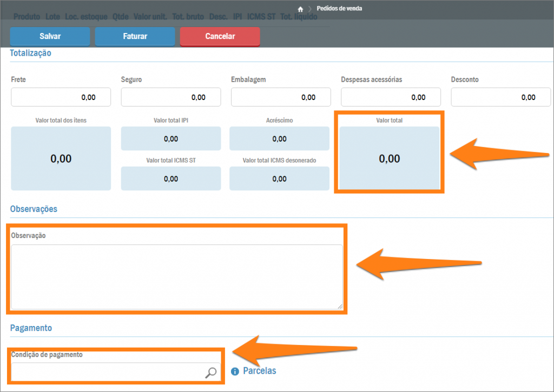Click the Desconto input field
This screenshot has height=392, width=554.
pos(500,97)
